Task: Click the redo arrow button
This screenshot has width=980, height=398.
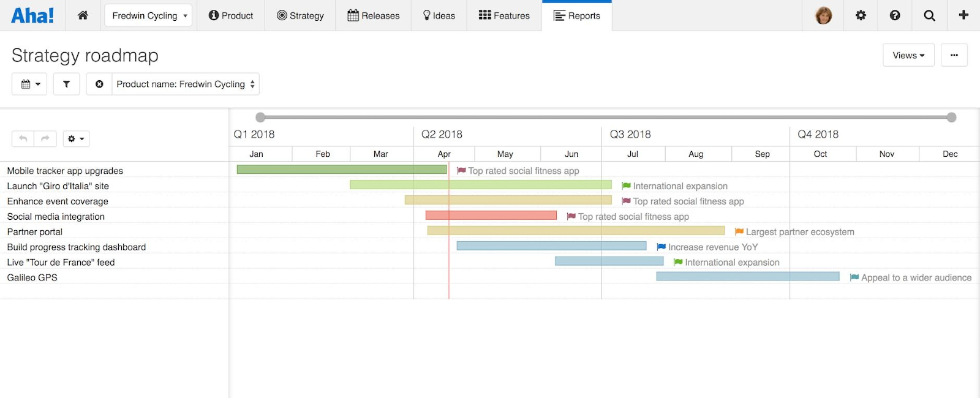Action: point(45,139)
